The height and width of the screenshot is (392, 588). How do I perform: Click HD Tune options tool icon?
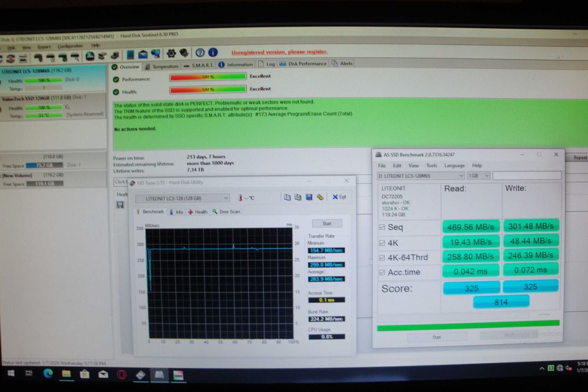coord(320,197)
